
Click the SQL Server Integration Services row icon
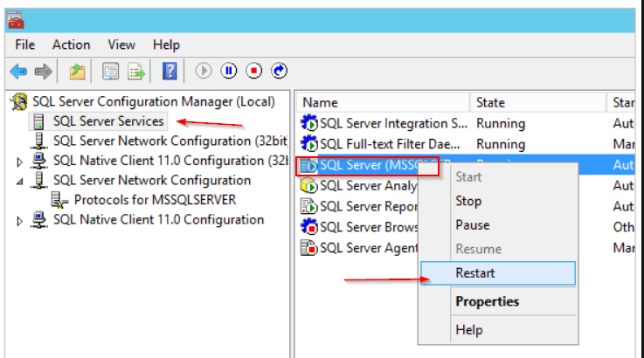pyautogui.click(x=308, y=123)
